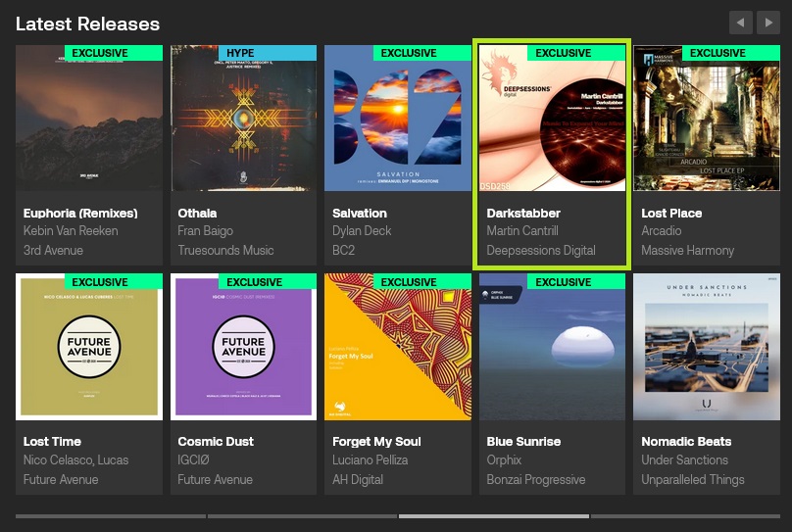Go to next Latest Releases page arrow
Viewport: 792px width, 532px height.
tap(768, 23)
